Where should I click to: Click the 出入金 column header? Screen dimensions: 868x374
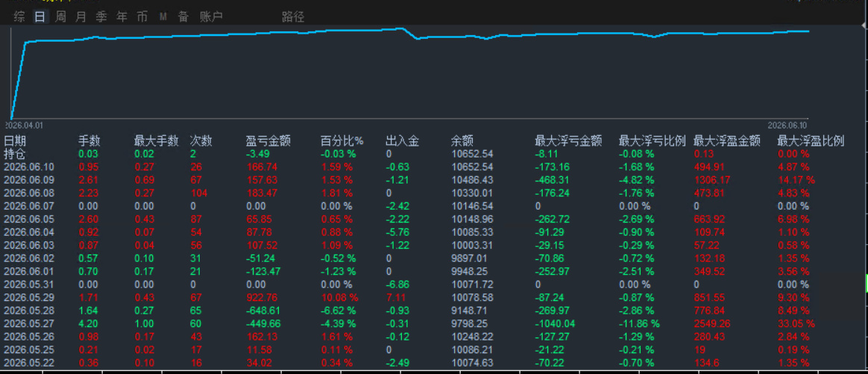tap(403, 141)
